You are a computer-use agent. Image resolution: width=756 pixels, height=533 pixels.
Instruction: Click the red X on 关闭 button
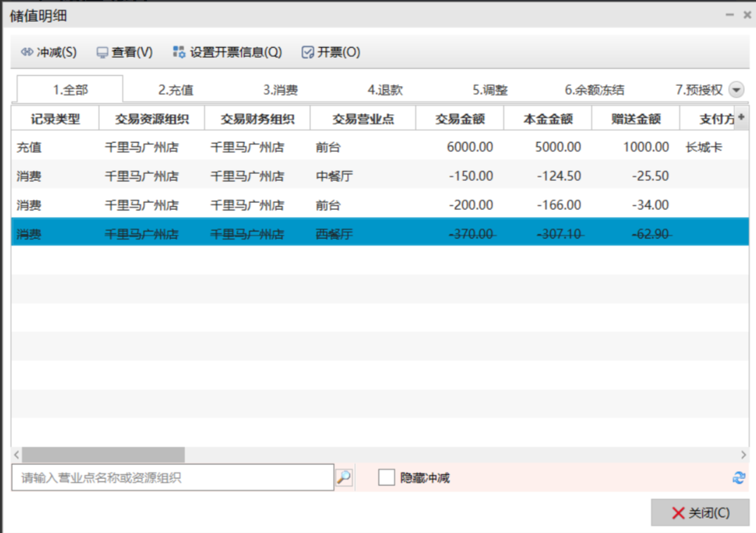[x=678, y=513]
